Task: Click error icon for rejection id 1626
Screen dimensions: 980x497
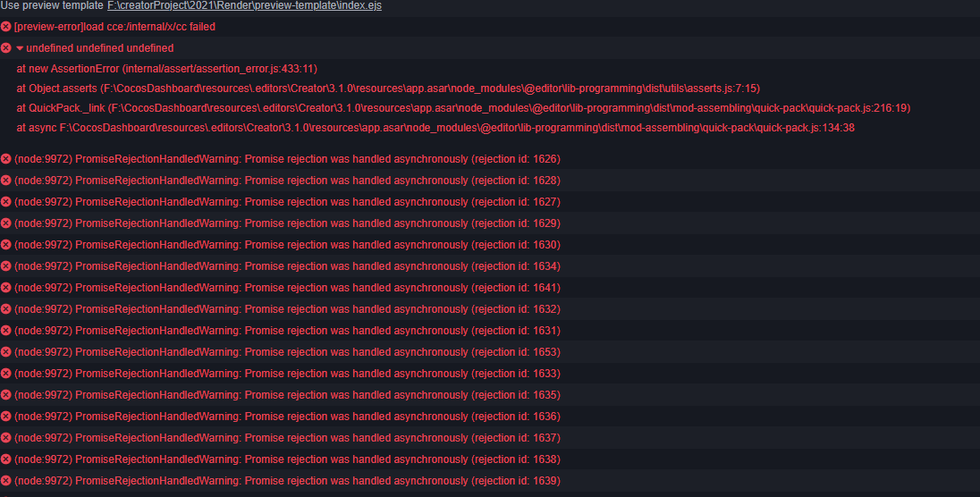Action: click(x=6, y=159)
